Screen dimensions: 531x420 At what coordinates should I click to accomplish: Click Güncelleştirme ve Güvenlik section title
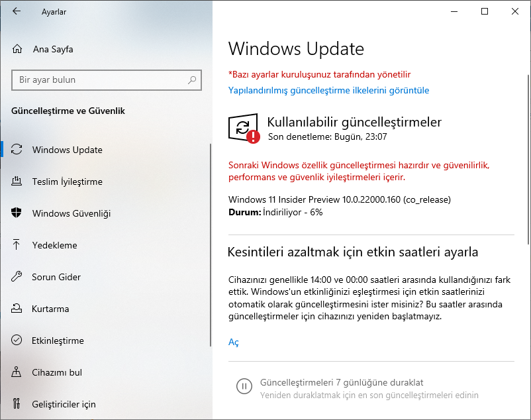click(68, 111)
